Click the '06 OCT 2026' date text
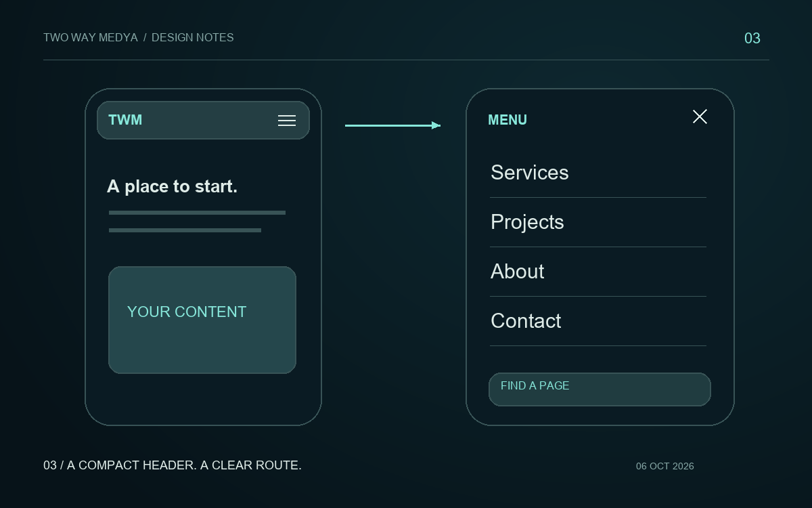The width and height of the screenshot is (812, 508). pyautogui.click(x=665, y=466)
